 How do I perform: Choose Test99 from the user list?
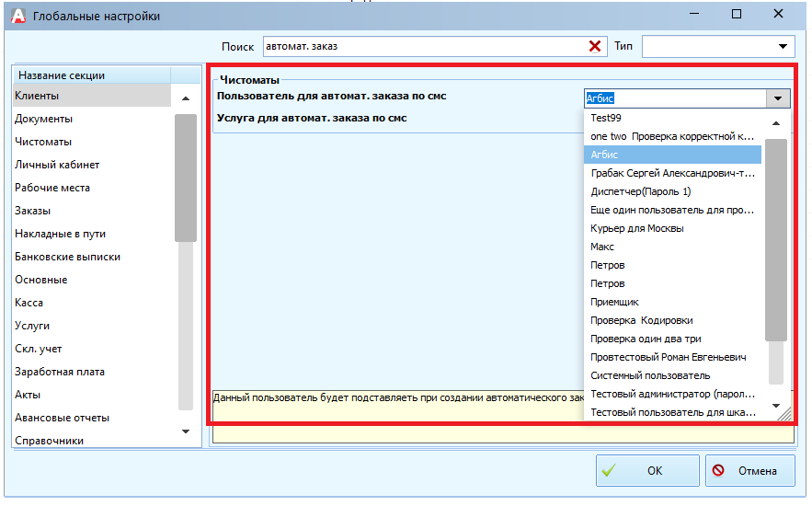[x=673, y=118]
